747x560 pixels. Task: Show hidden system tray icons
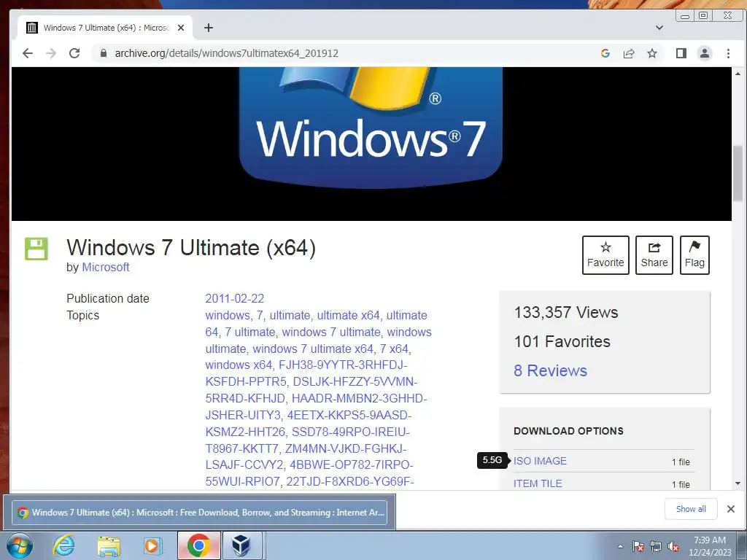click(620, 546)
